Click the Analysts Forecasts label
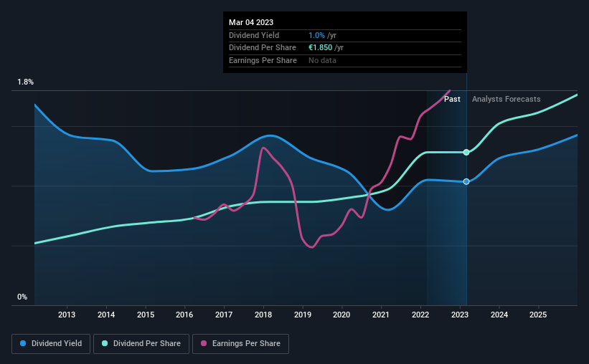The image size is (589, 364). coord(506,99)
